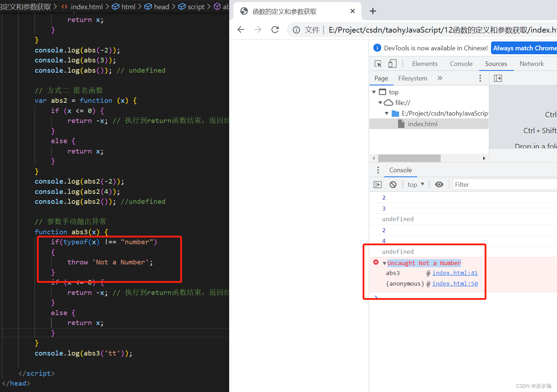Select the Console drawer tab
Viewport: 557px width, 392px height.
point(401,170)
